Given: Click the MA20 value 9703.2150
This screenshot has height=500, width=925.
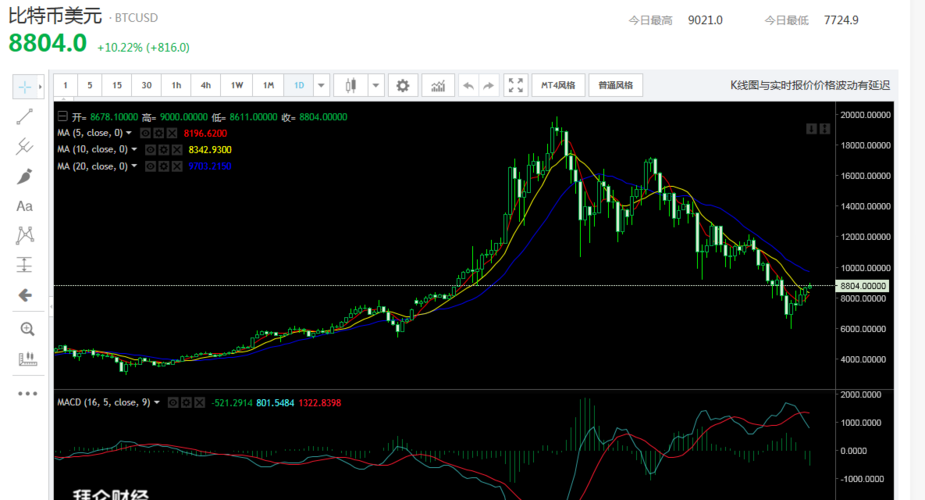Looking at the screenshot, I should 210,166.
